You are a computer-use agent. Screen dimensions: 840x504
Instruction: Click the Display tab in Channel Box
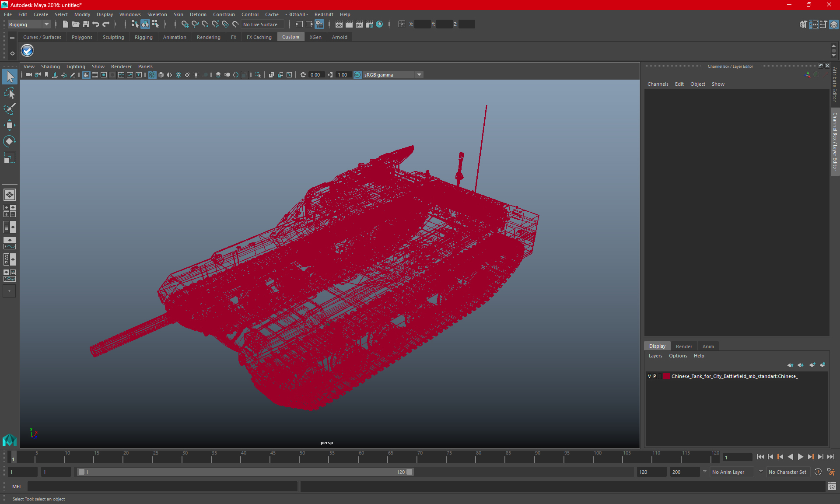point(657,346)
